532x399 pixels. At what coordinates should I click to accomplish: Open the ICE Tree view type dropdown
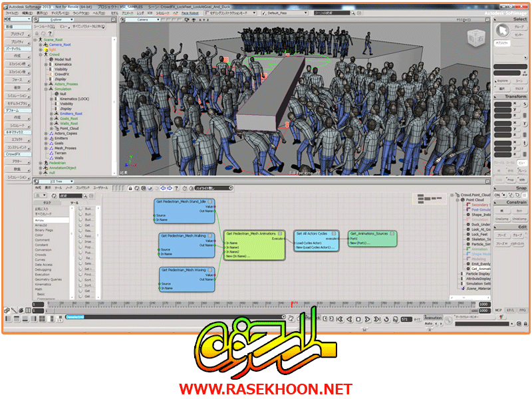click(57, 182)
